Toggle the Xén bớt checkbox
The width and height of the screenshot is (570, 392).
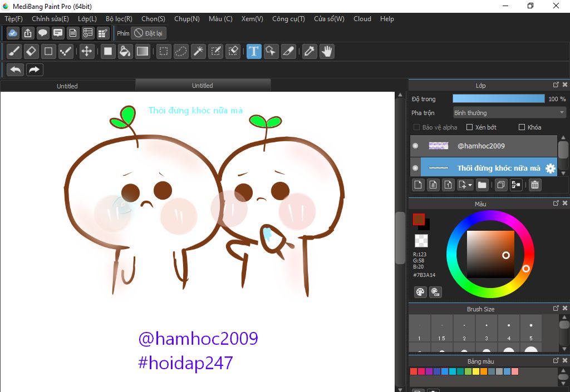(469, 127)
